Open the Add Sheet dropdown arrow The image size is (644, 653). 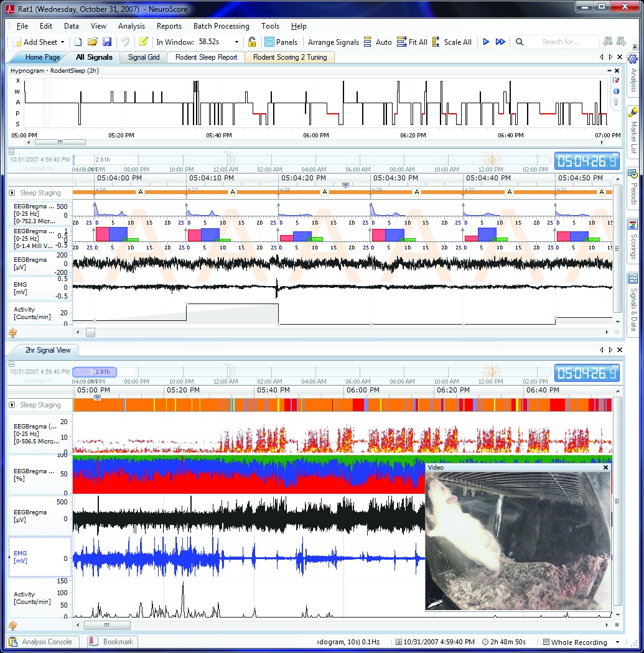(63, 42)
